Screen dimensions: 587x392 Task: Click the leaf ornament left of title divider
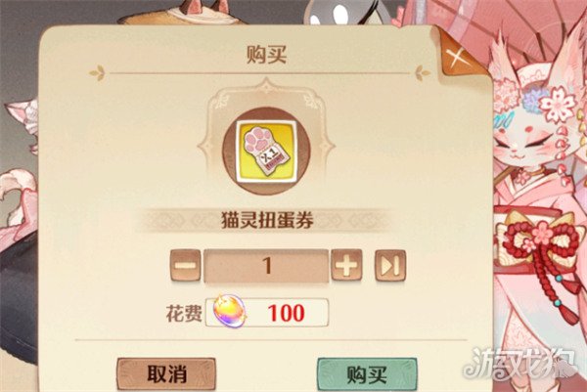(99, 72)
